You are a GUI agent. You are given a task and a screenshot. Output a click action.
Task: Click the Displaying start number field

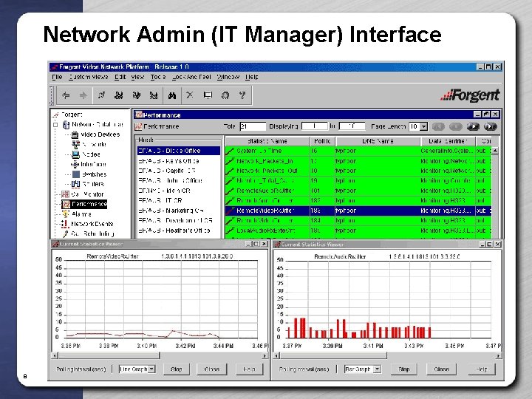point(315,126)
